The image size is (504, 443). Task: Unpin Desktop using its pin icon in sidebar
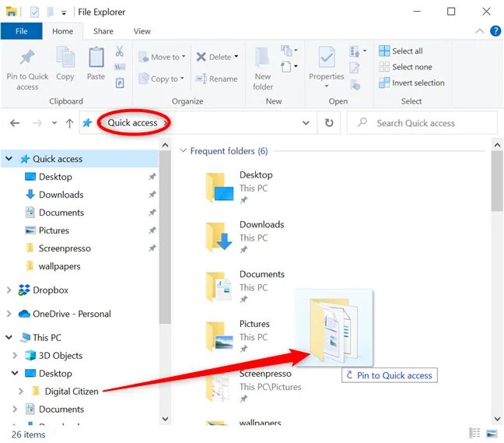point(152,177)
